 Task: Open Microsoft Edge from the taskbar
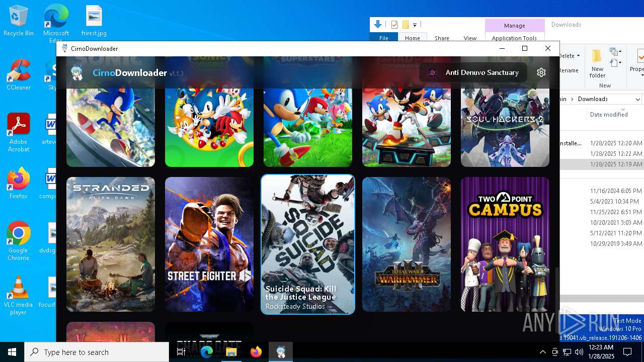(207, 352)
